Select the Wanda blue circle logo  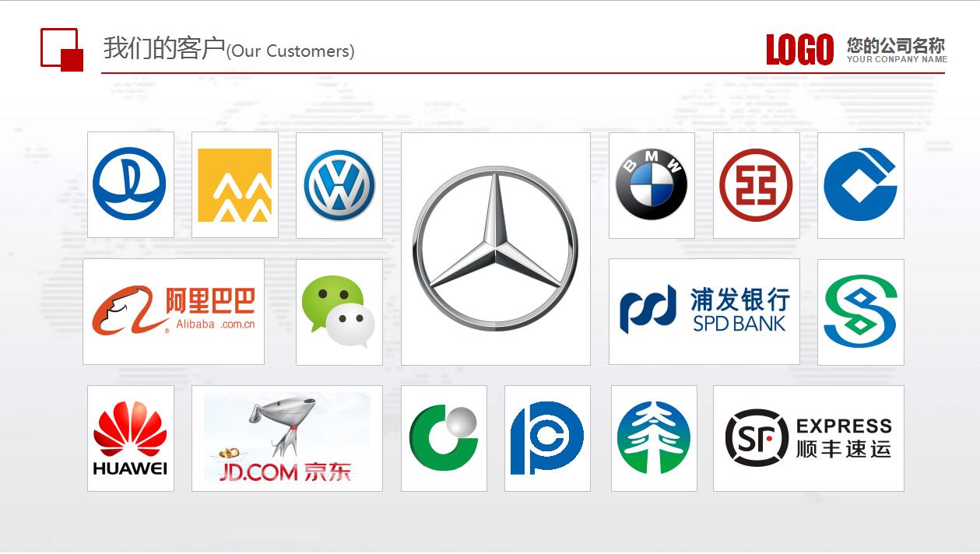130,184
